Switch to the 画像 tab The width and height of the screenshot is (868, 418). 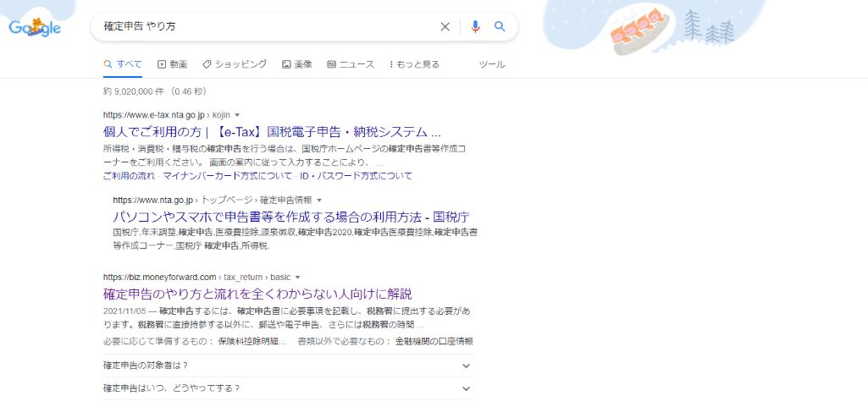click(x=297, y=64)
